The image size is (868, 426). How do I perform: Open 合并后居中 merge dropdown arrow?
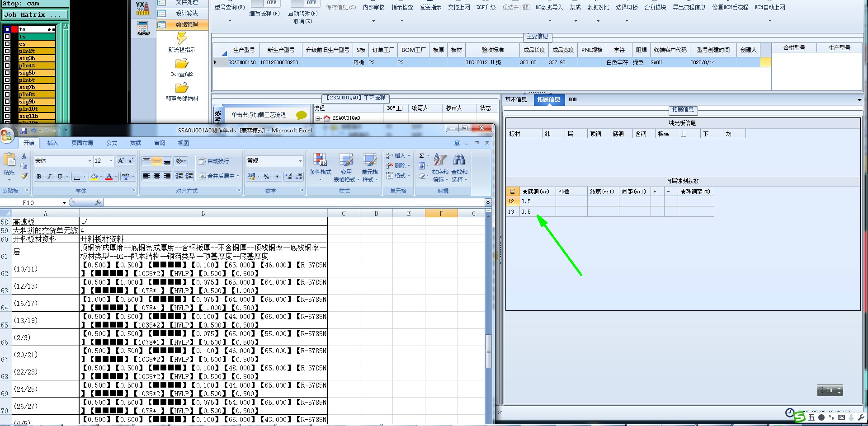[237, 176]
